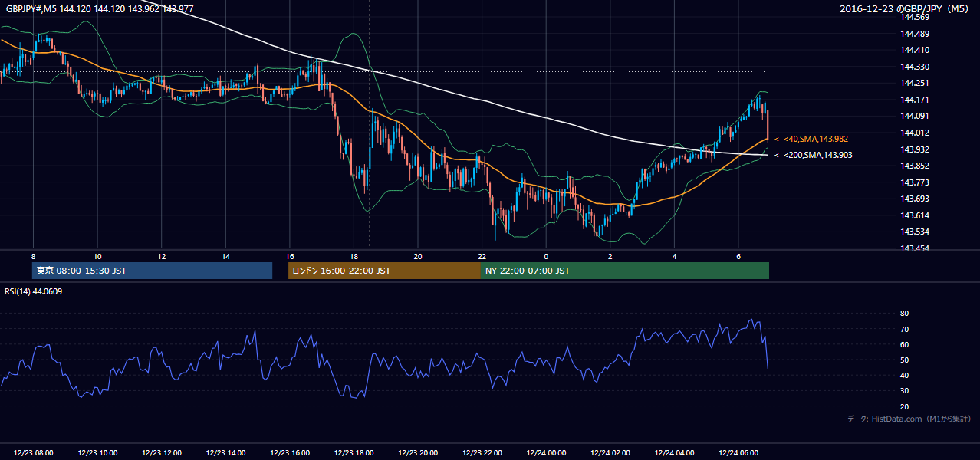Click the 12/23 18:00 time label
Viewport: 980px width, 460px height.
click(x=354, y=453)
